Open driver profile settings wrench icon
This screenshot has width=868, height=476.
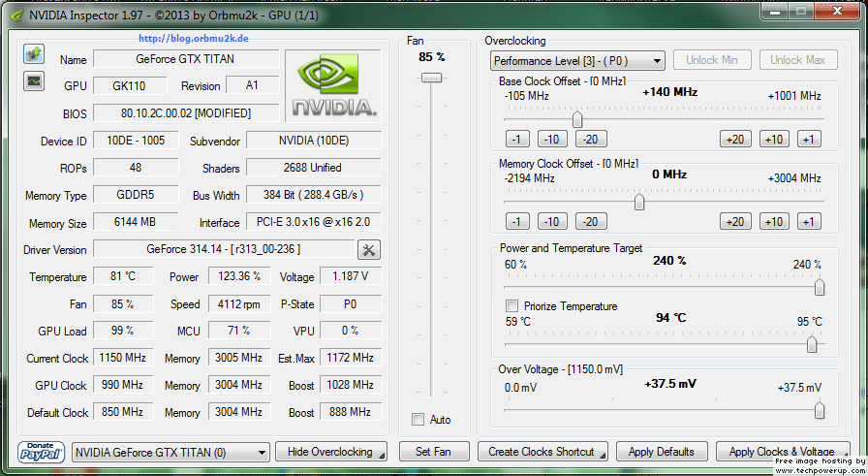pyautogui.click(x=369, y=250)
